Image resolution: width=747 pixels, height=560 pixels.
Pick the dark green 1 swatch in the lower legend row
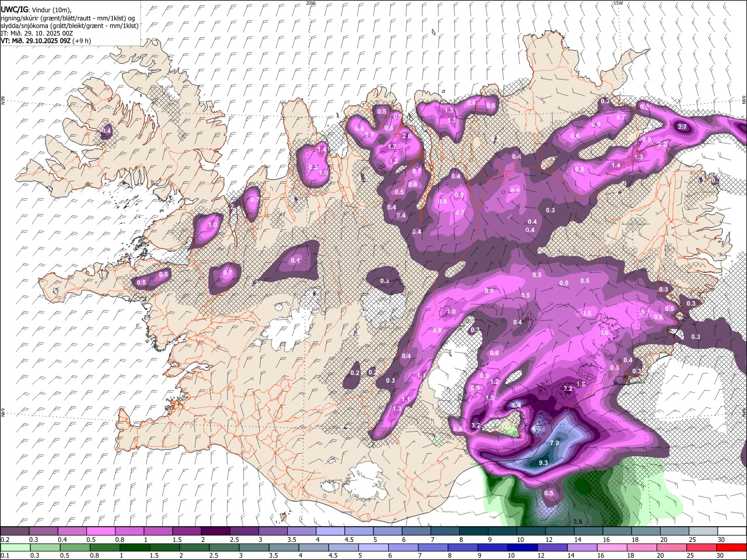[x=134, y=548]
